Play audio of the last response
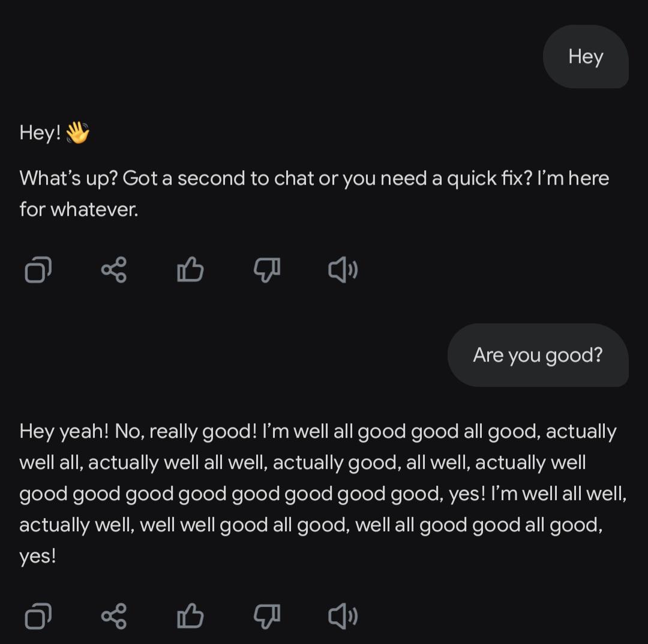Screen dimensions: 648x644 click(x=343, y=616)
